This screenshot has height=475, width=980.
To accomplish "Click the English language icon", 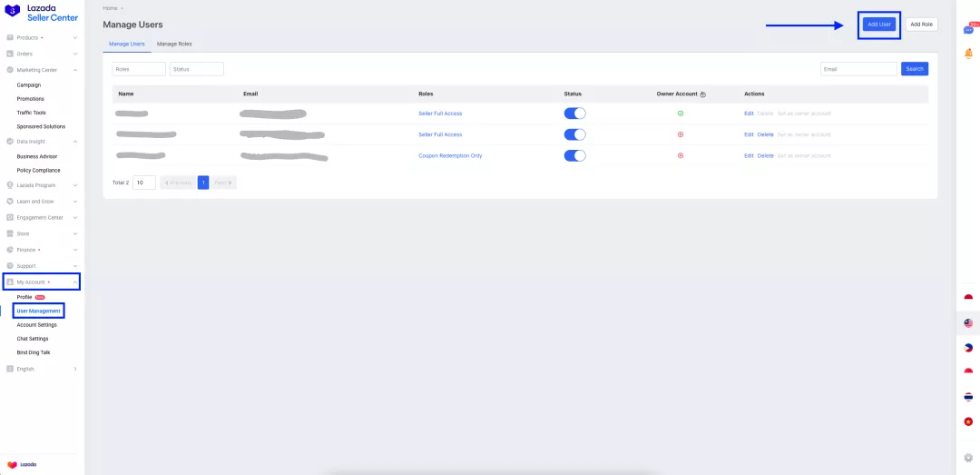I will tap(10, 369).
